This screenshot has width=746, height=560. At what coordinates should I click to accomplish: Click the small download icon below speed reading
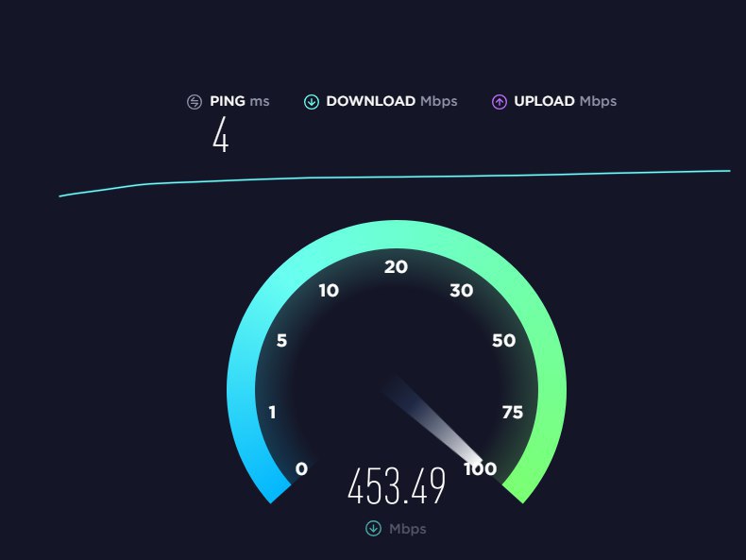coord(374,528)
